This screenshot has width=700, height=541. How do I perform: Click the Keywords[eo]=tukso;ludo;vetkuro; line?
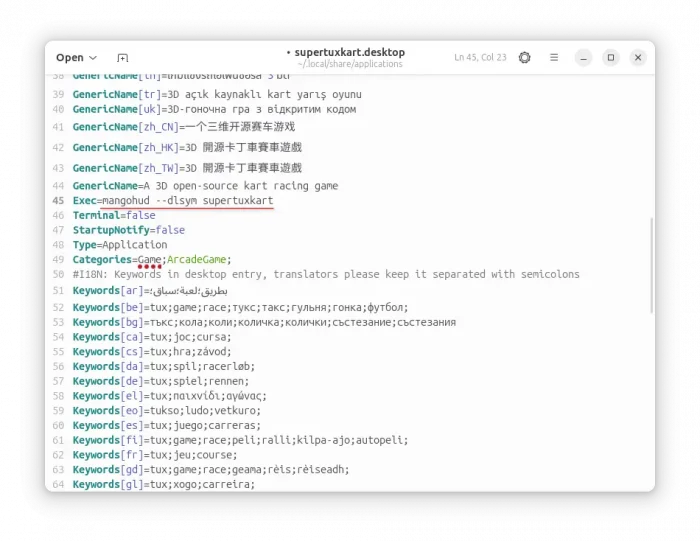[167, 411]
